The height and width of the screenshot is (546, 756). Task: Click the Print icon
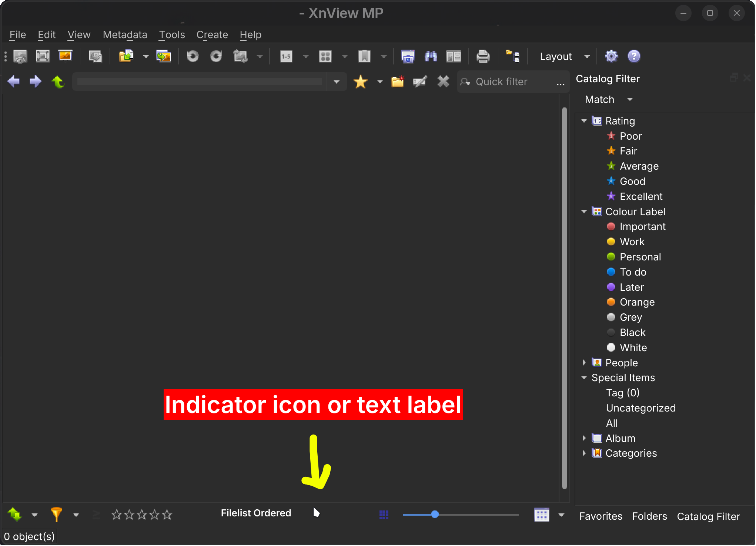pos(483,56)
